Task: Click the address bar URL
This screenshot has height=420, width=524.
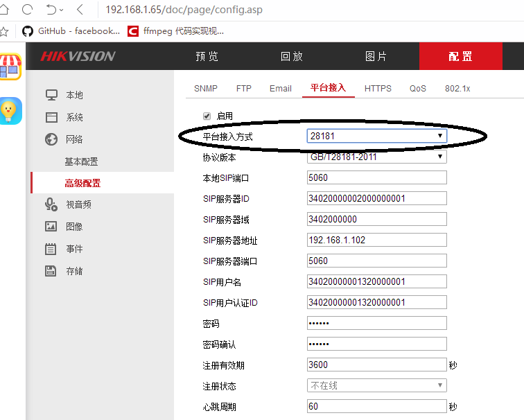Action: click(184, 10)
